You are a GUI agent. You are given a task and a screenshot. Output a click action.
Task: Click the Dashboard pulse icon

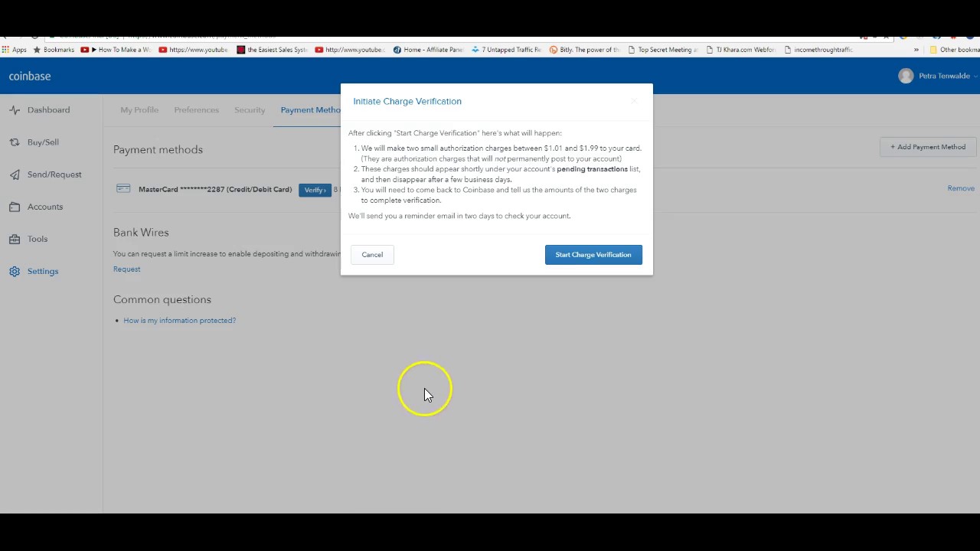[x=15, y=110]
